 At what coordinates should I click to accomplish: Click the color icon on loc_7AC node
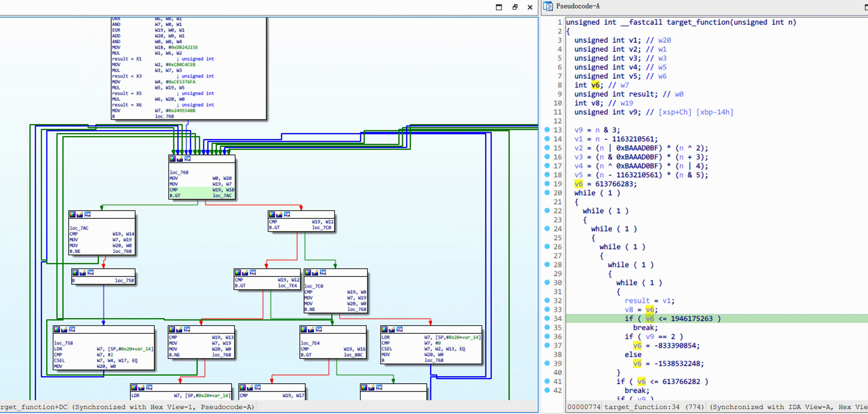pyautogui.click(x=72, y=214)
